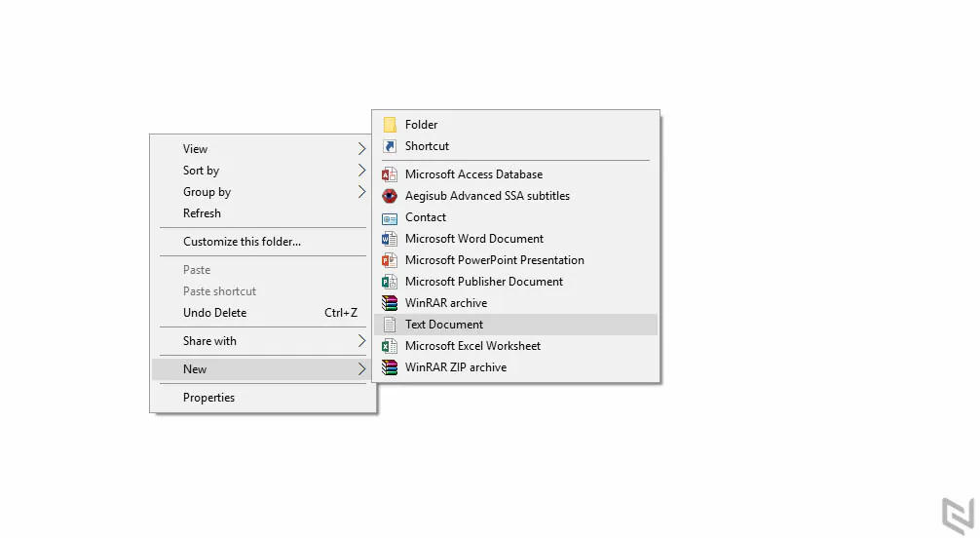Select the Contact label
Viewport: 980px width, 538px height.
point(426,217)
